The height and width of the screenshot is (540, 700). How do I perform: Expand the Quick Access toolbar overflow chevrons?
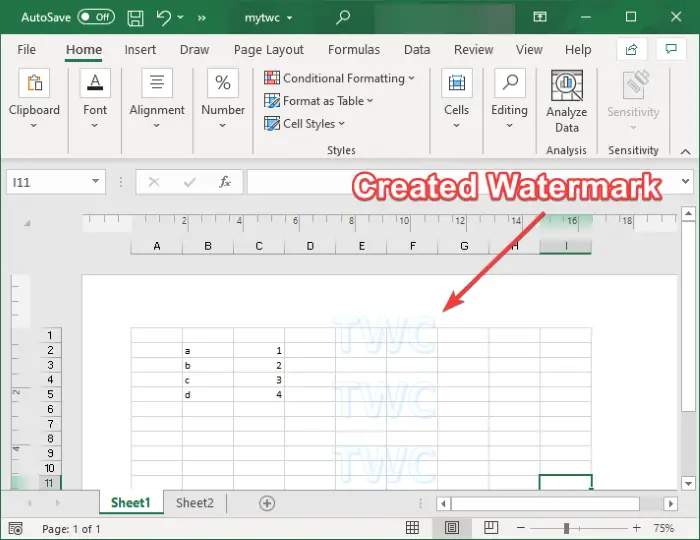202,18
